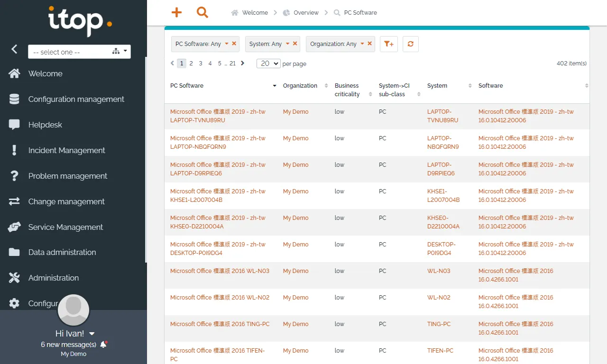This screenshot has width=607, height=364.
Task: Open the organization select-one dropdown
Action: point(79,52)
